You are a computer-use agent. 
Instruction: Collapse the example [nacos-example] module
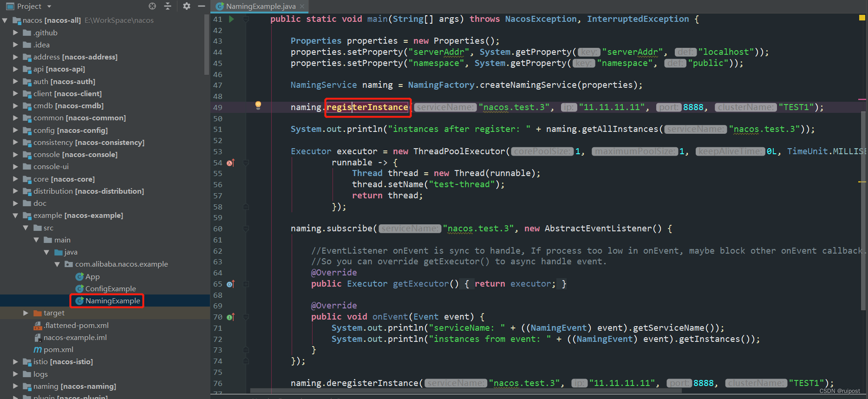(x=15, y=215)
